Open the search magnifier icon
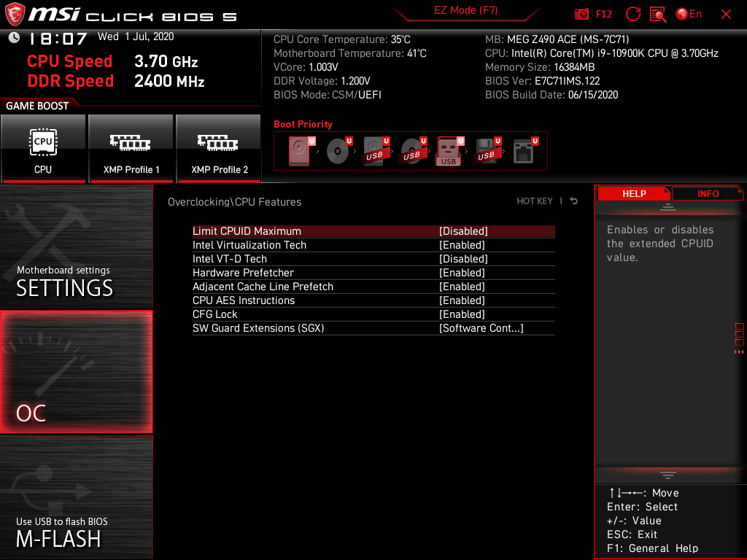The height and width of the screenshot is (560, 747). 657,13
